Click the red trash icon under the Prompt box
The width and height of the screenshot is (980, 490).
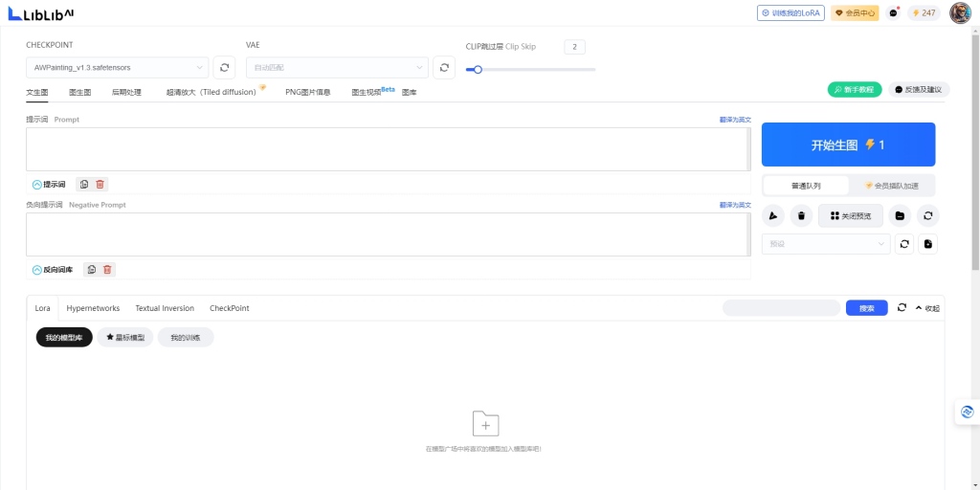click(100, 184)
